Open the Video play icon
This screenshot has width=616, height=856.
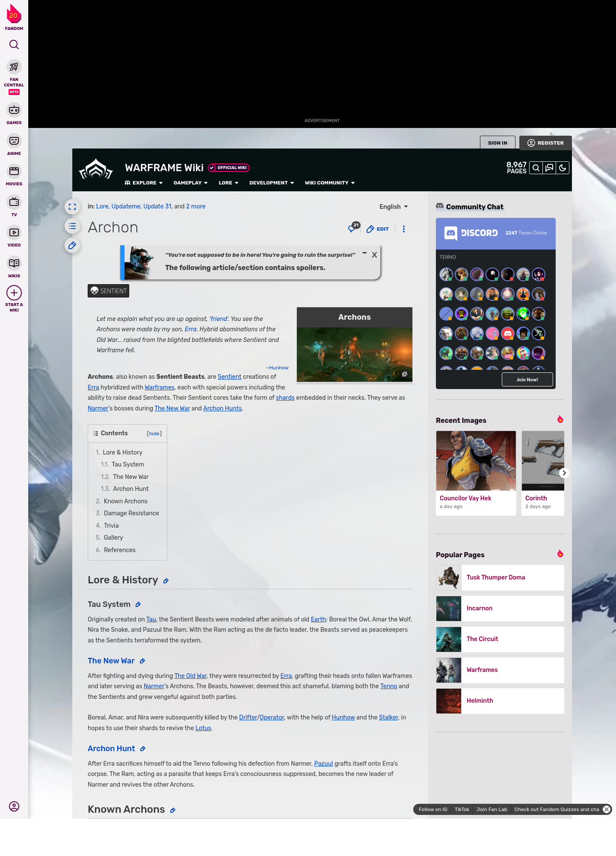coord(14,232)
